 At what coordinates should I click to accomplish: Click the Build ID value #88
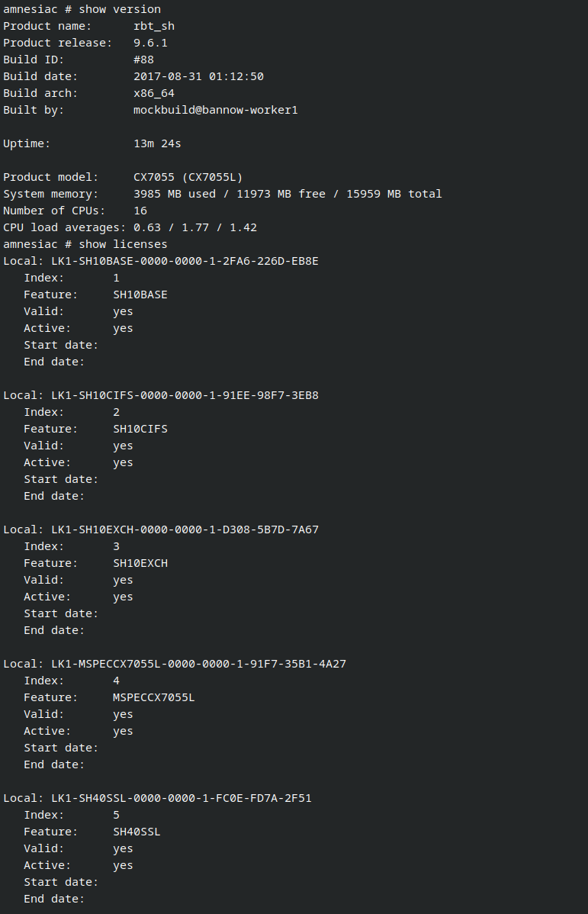(143, 60)
